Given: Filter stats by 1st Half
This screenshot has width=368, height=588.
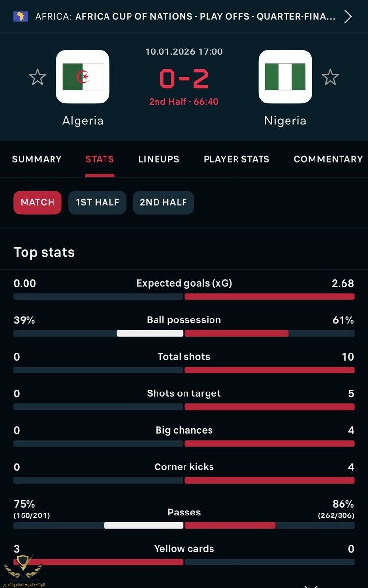Looking at the screenshot, I should (97, 202).
